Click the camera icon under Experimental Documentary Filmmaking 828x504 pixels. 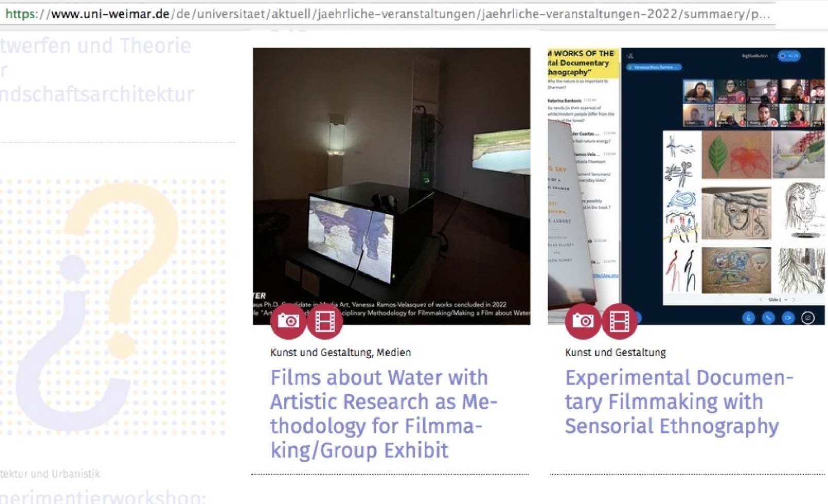click(583, 322)
